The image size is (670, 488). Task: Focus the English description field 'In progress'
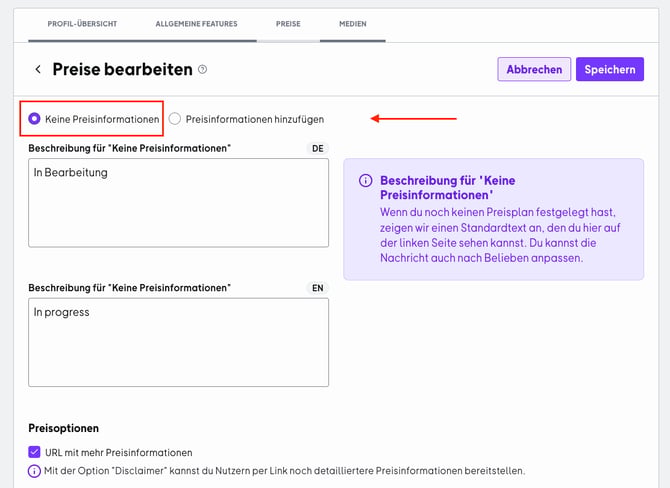tap(179, 342)
